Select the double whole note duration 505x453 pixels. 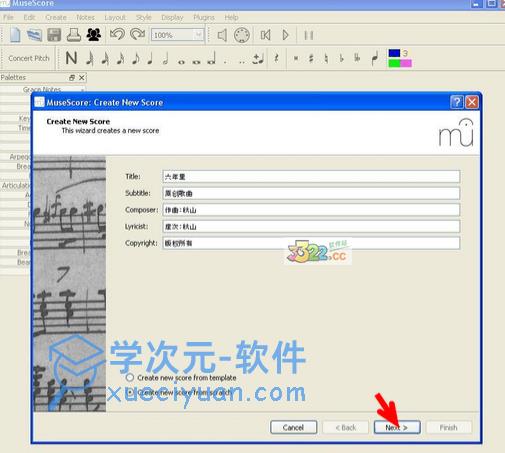[196, 62]
